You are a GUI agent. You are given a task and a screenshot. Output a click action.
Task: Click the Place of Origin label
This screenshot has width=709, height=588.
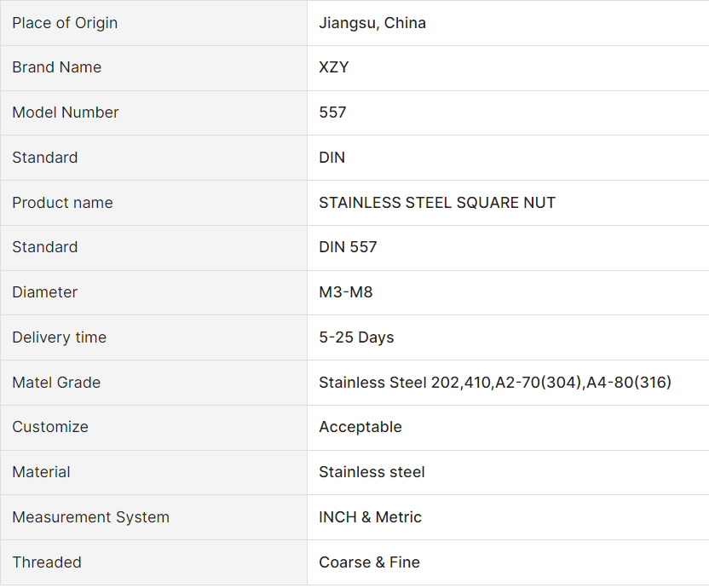[x=65, y=23]
